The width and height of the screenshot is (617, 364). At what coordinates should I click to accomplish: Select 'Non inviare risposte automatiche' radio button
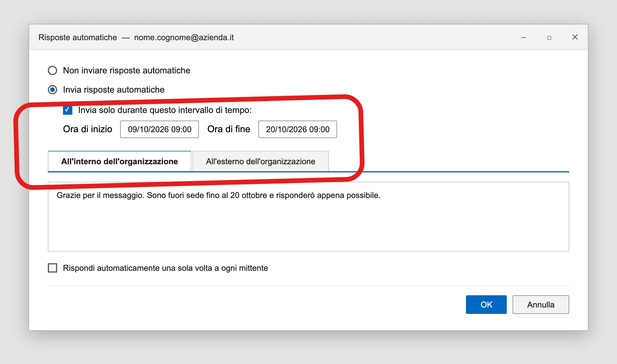click(x=52, y=70)
